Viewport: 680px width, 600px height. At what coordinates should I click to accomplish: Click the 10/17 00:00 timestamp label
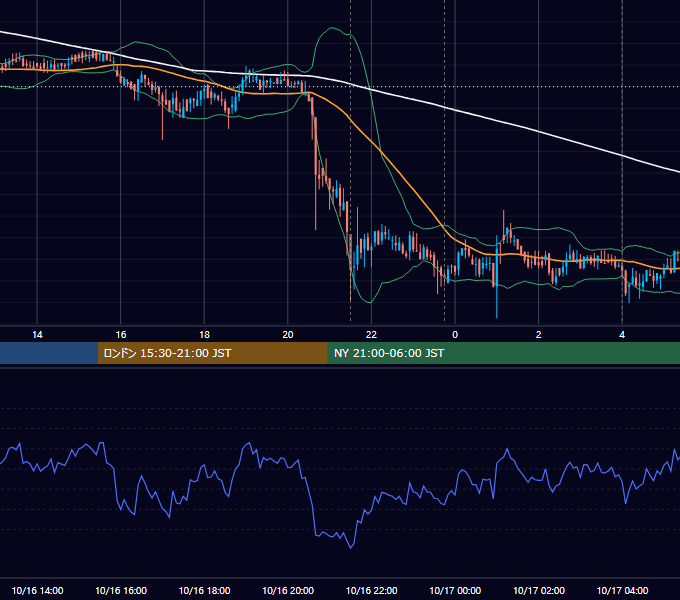[455, 590]
